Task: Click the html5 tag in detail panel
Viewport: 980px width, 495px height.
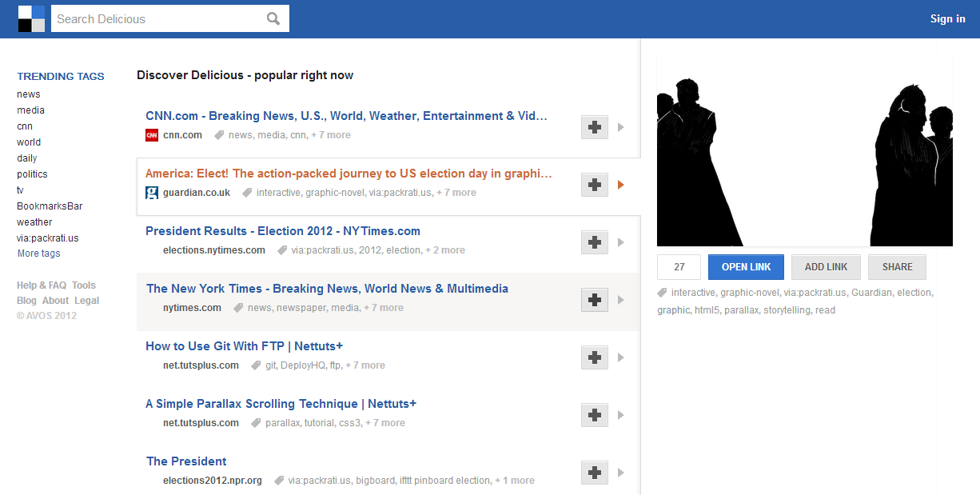Action: coord(707,310)
